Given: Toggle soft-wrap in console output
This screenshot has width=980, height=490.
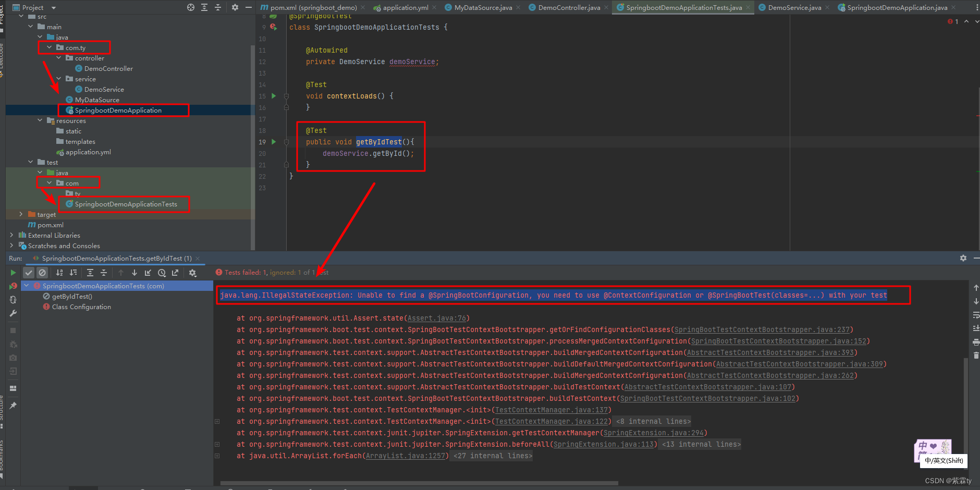Looking at the screenshot, I should pos(976,315).
